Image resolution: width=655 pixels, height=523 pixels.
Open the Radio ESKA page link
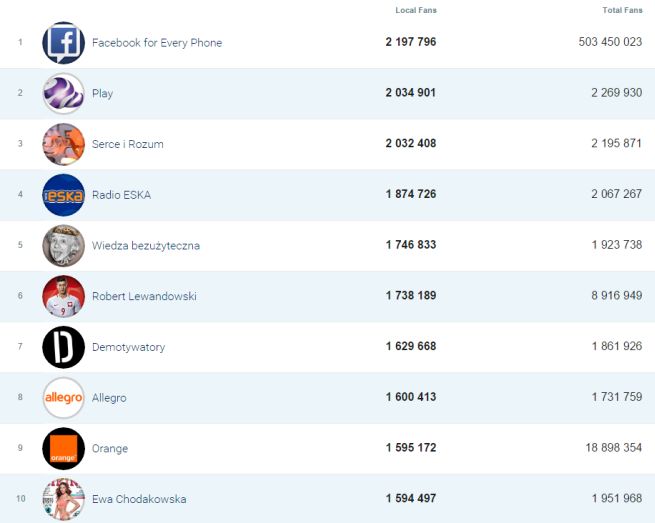[121, 195]
